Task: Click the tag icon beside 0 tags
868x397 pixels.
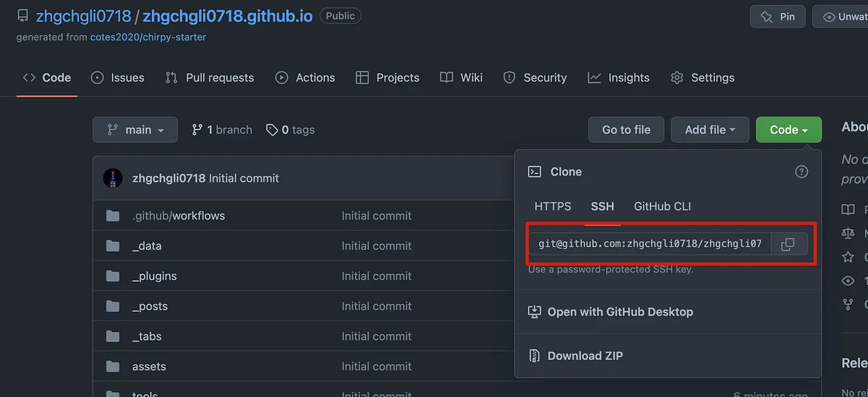Action: (x=272, y=130)
